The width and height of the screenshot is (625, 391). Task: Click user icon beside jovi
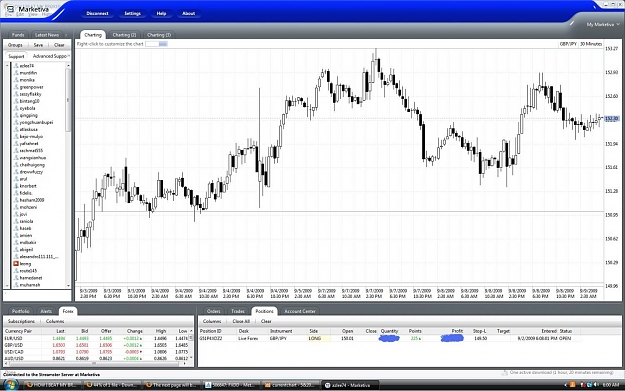pyautogui.click(x=16, y=214)
